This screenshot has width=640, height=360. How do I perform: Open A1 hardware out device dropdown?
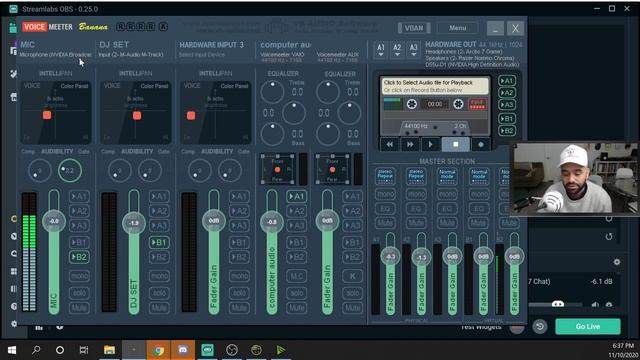coord(380,50)
